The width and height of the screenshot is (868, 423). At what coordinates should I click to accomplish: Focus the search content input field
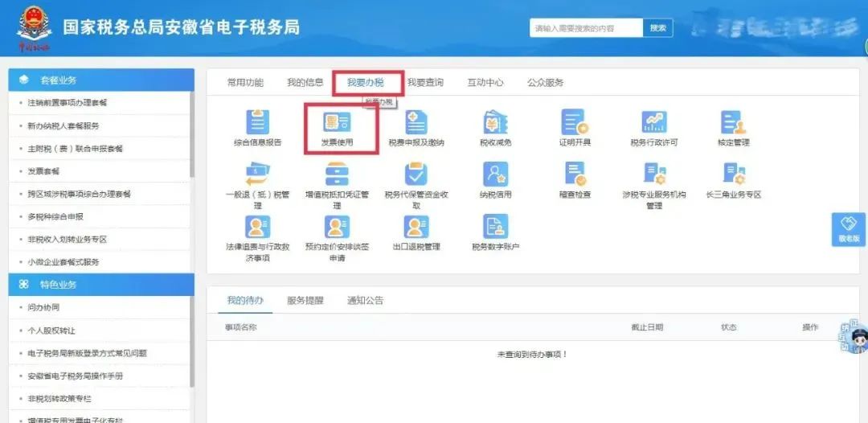pos(586,27)
